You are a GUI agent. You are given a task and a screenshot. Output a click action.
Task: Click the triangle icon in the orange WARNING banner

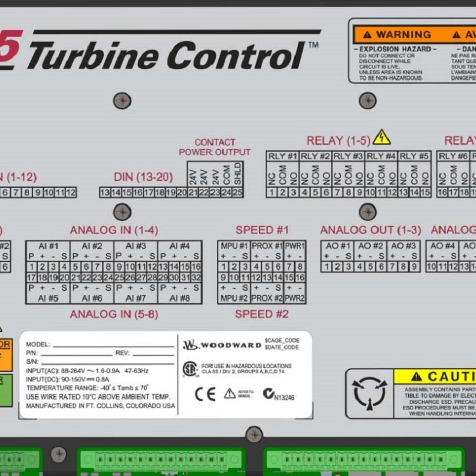[367, 35]
